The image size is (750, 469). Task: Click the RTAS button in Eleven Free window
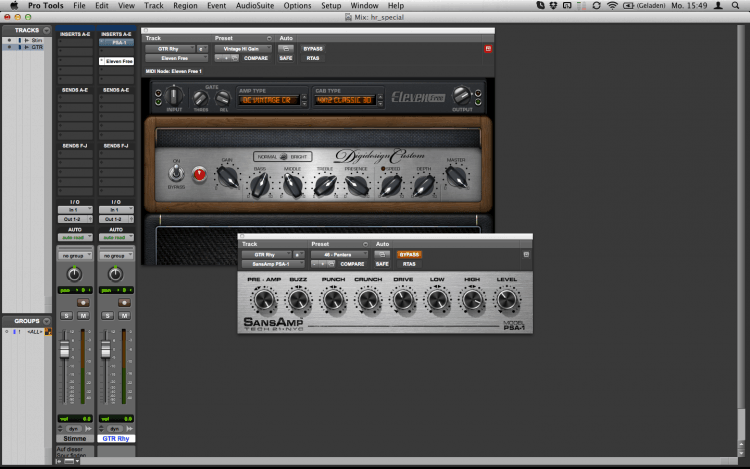(313, 58)
